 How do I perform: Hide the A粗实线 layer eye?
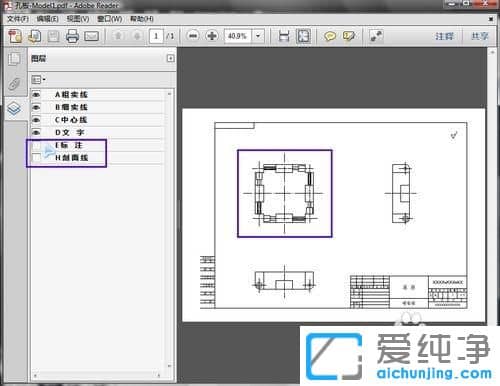pyautogui.click(x=36, y=95)
